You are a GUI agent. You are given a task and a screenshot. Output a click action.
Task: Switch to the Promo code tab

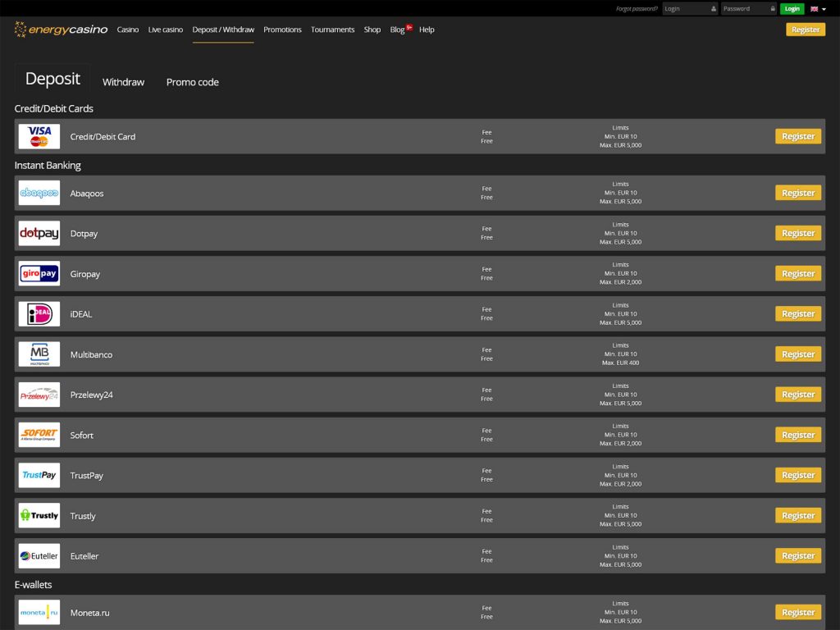[x=192, y=82]
